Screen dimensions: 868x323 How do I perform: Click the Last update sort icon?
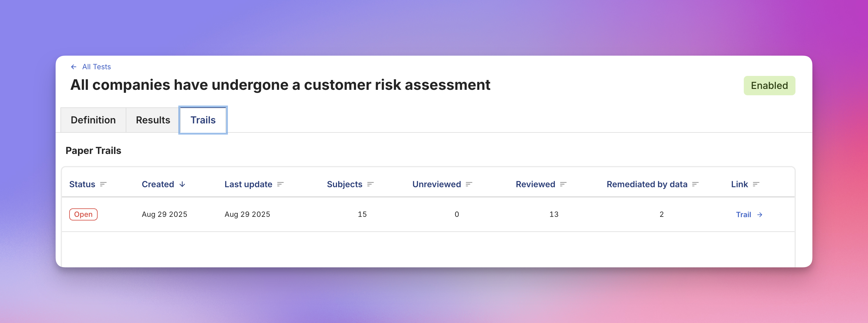(280, 184)
